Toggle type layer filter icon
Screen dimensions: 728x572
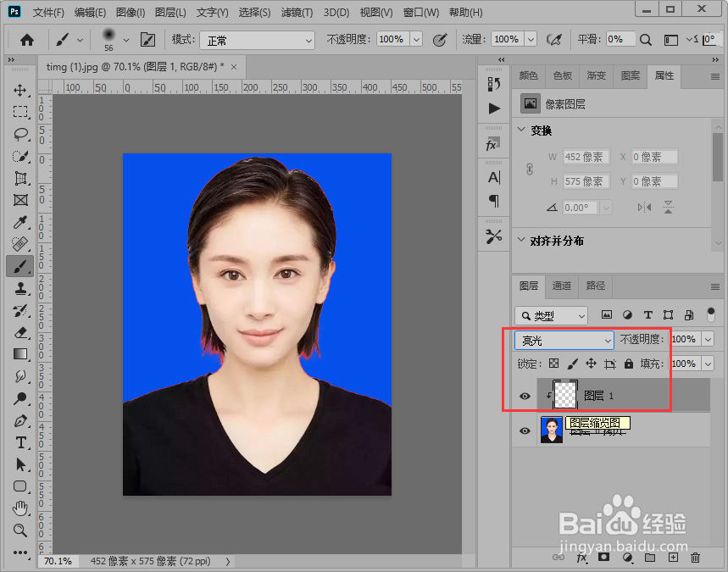[x=648, y=315]
